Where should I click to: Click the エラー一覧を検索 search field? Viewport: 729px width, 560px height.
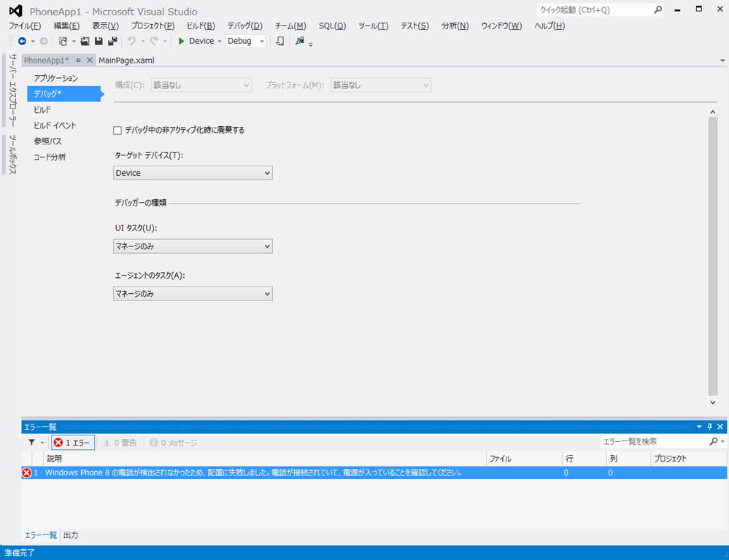[x=655, y=441]
